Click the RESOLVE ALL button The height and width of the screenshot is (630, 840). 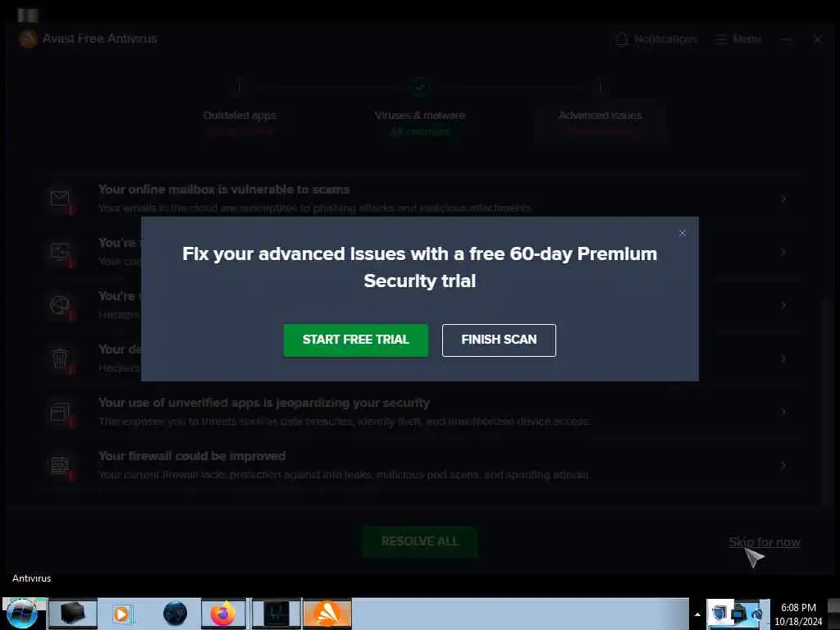click(x=419, y=541)
